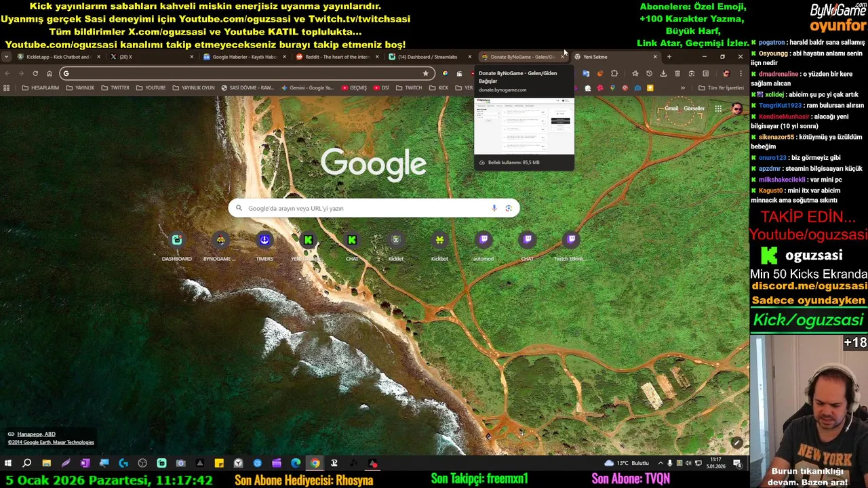Image resolution: width=868 pixels, height=488 pixels.
Task: Open the taskbar clock showing 11:17
Action: (715, 464)
